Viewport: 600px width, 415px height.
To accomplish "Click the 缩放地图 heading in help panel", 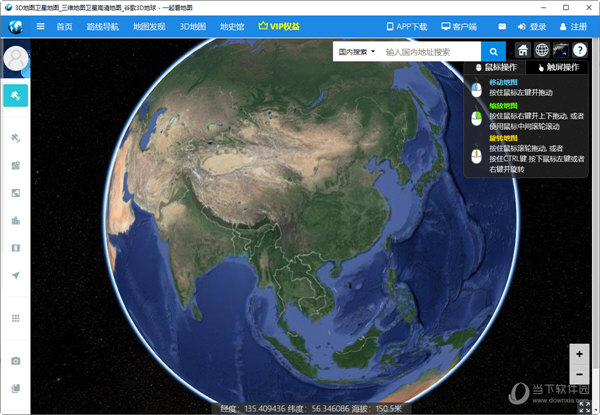I will 503,106.
